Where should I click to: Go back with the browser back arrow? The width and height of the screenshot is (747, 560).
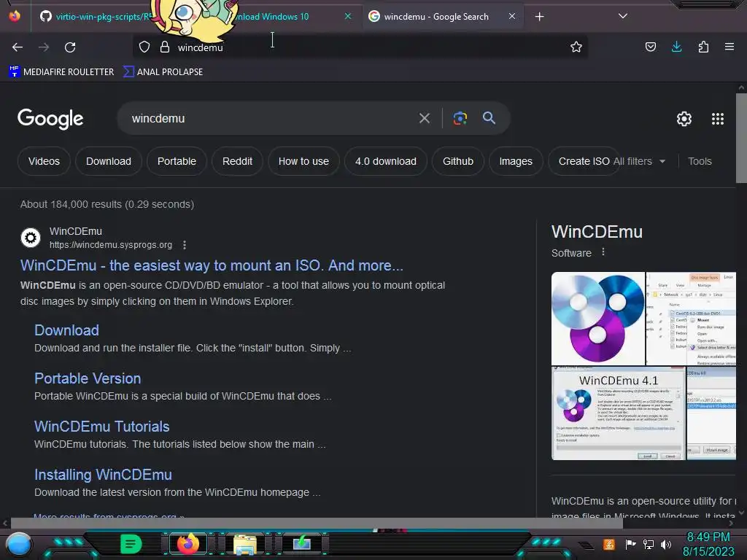pos(18,47)
